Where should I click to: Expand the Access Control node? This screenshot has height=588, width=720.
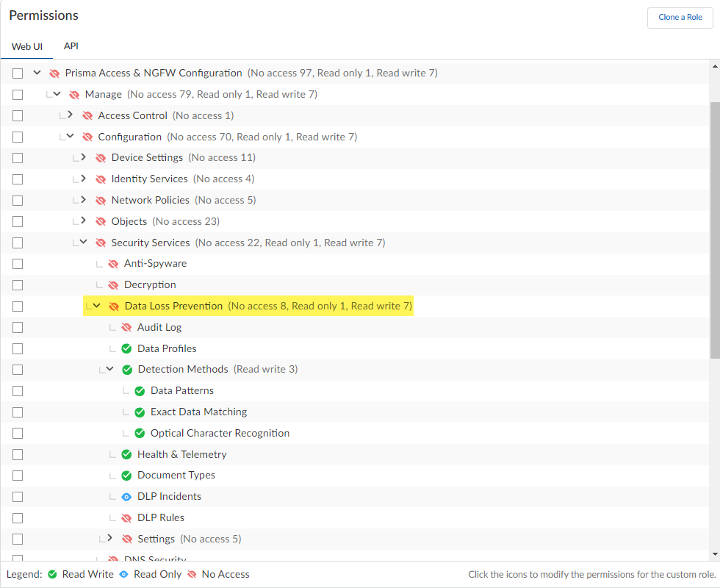[71, 115]
